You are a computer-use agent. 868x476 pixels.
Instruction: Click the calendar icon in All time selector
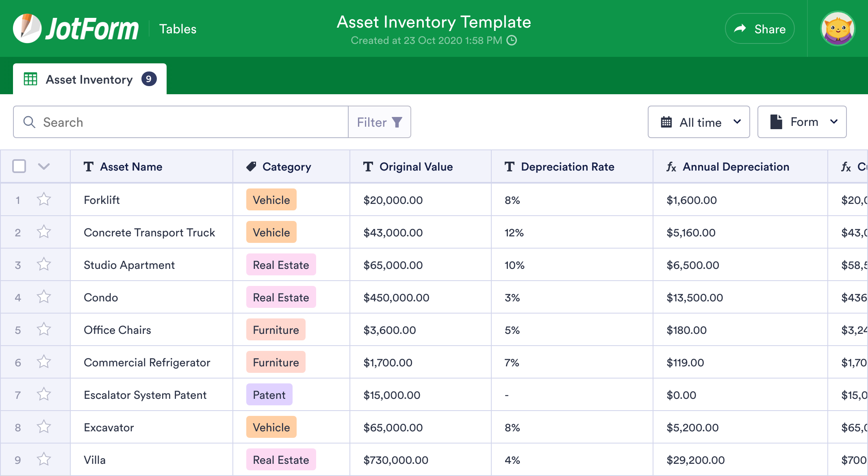pyautogui.click(x=666, y=122)
